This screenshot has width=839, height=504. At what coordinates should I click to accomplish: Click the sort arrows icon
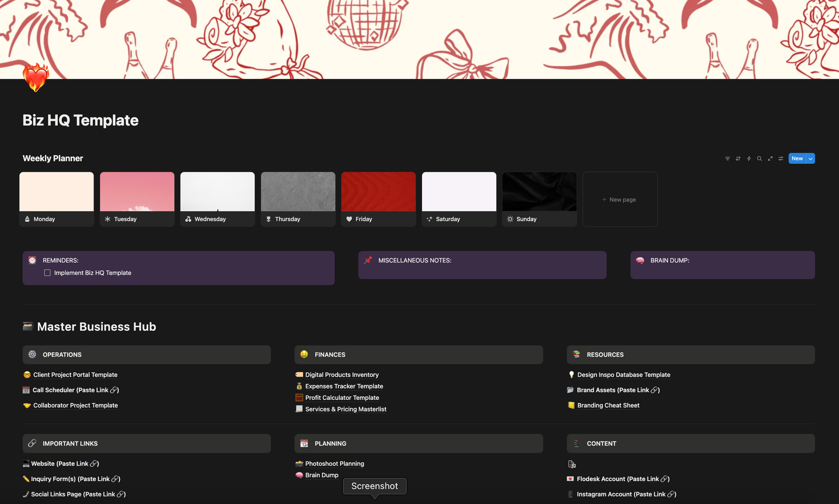click(x=738, y=159)
